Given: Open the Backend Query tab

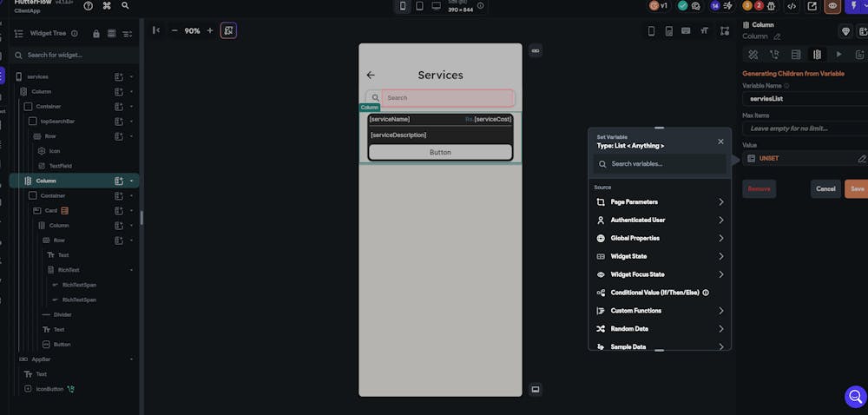Looking at the screenshot, I should tap(796, 54).
